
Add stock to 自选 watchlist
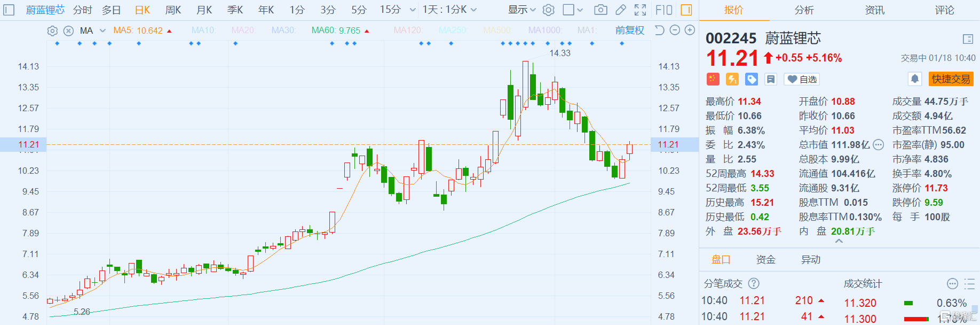[802, 80]
